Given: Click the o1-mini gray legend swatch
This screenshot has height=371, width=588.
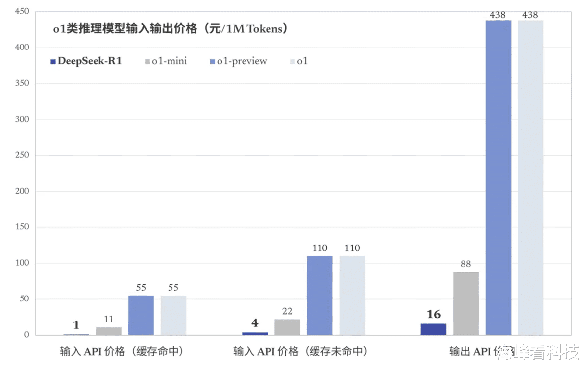Looking at the screenshot, I should pos(147,62).
